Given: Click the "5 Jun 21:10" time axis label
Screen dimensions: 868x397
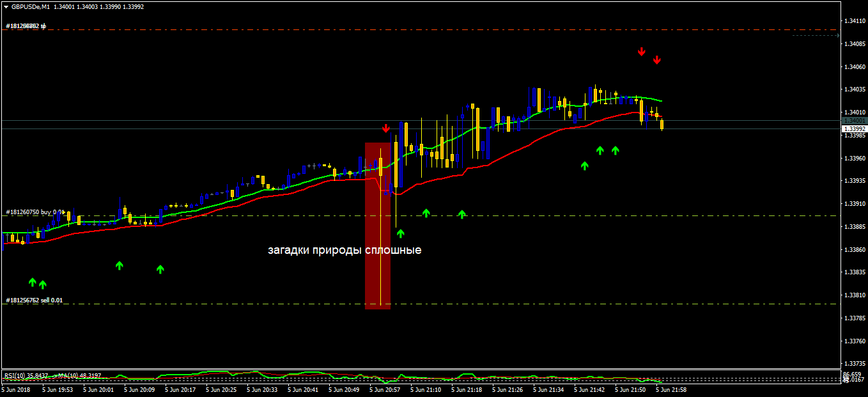Looking at the screenshot, I should (x=426, y=389).
